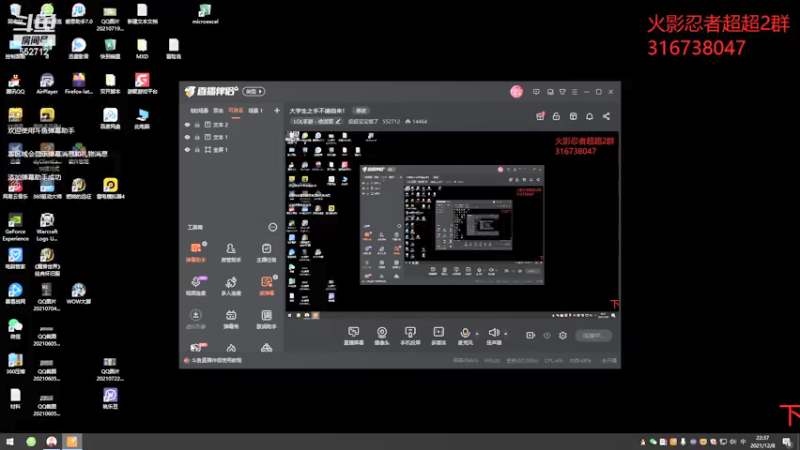
Task: Expand the toolbox more-options circle button
Action: pyautogui.click(x=272, y=227)
